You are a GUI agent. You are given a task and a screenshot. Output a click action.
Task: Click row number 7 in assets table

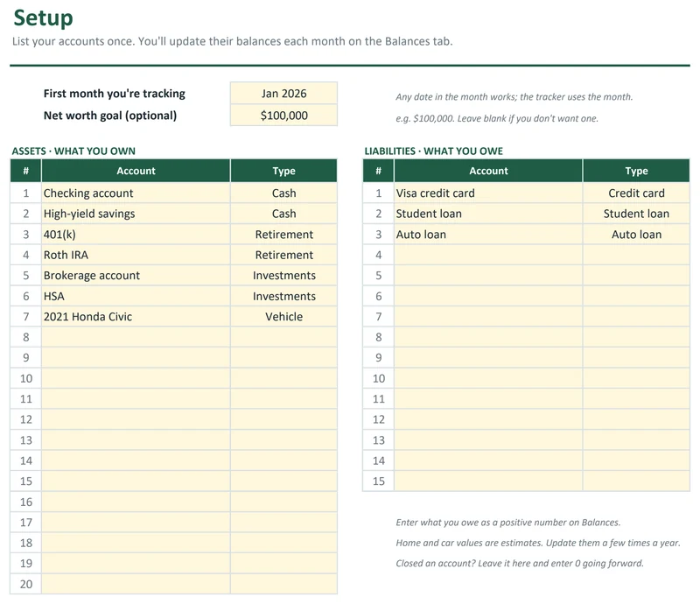(x=26, y=316)
